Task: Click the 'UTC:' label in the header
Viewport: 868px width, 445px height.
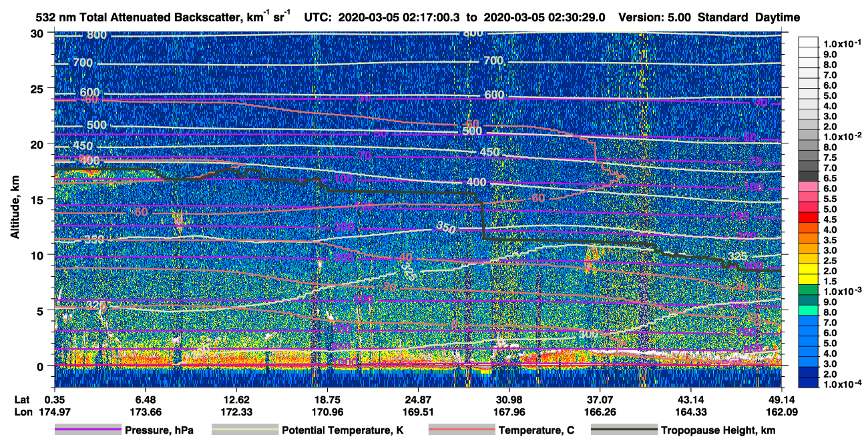Action: point(317,17)
